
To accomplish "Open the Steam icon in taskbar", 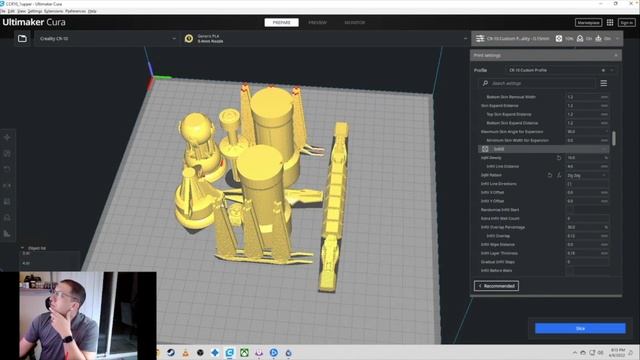I will 171,352.
